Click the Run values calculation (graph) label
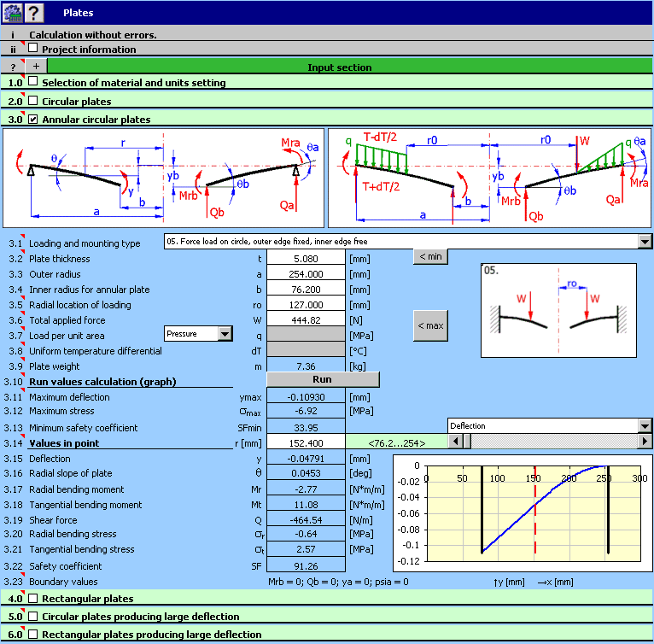 point(102,382)
